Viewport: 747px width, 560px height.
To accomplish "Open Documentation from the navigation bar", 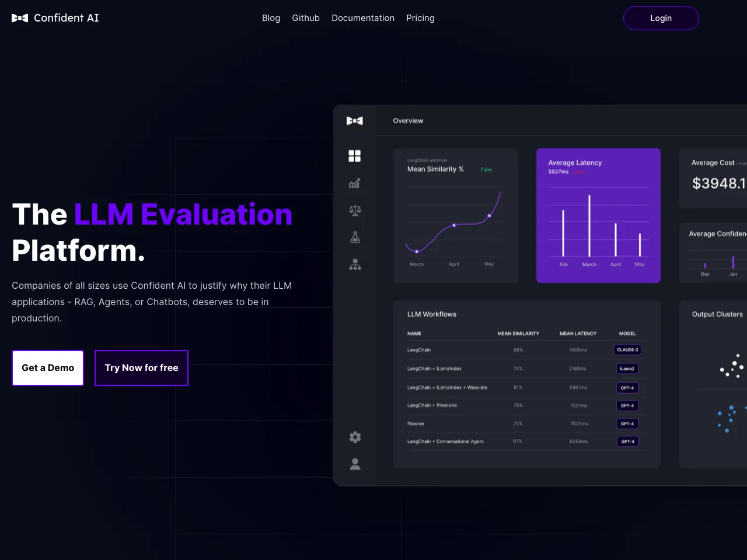I will (x=363, y=18).
